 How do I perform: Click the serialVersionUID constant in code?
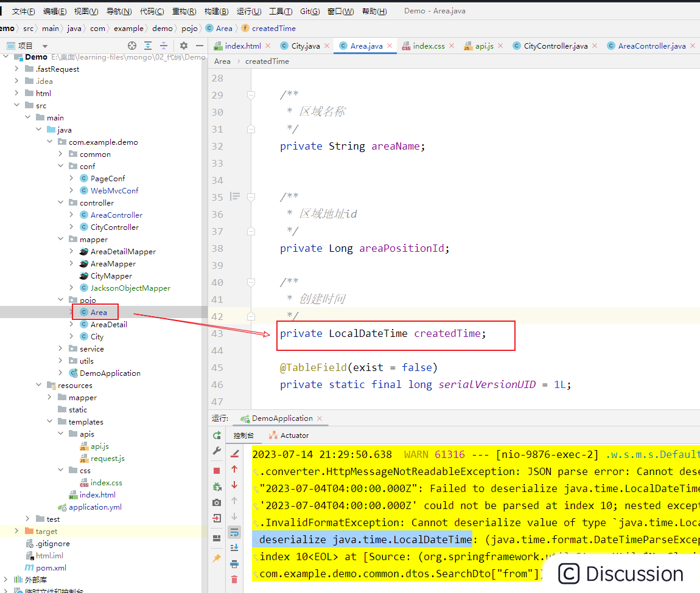point(486,384)
